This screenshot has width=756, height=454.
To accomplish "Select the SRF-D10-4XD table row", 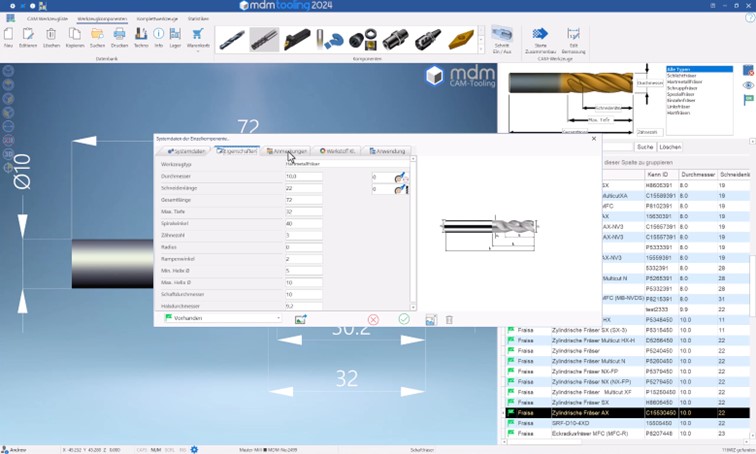I will [628, 423].
